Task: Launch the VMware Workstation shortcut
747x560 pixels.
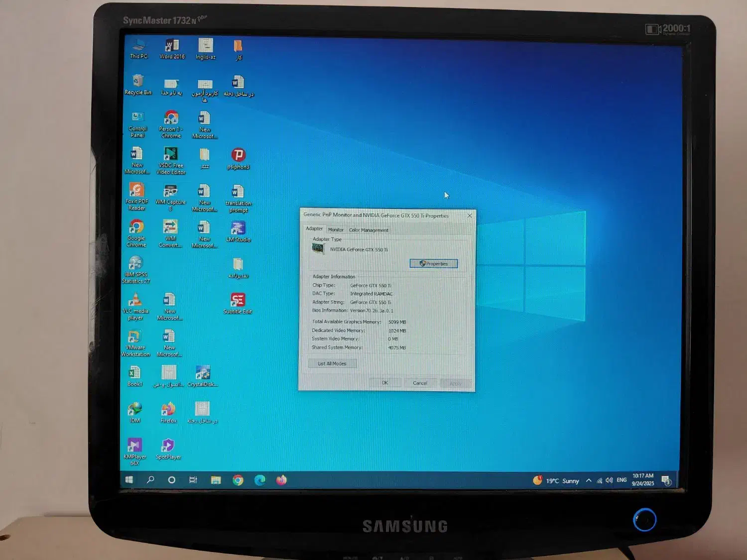Action: pos(135,343)
